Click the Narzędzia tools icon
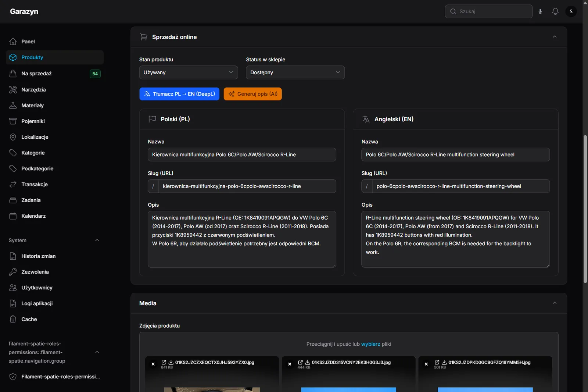The height and width of the screenshot is (392, 588). (x=13, y=90)
